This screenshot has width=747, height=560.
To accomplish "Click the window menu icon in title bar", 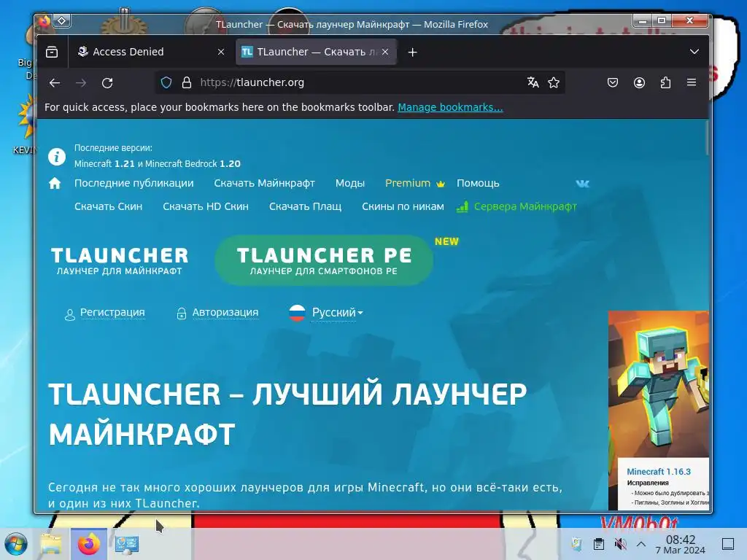I will click(x=44, y=21).
